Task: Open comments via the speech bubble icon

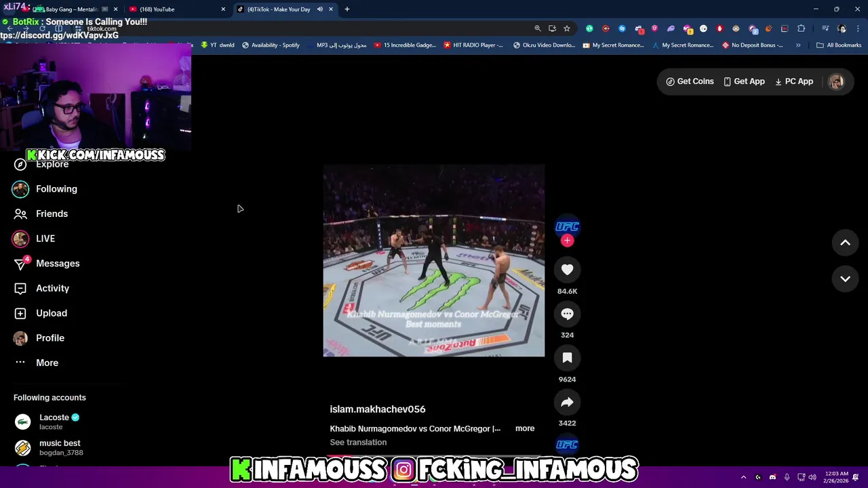Action: tap(567, 314)
